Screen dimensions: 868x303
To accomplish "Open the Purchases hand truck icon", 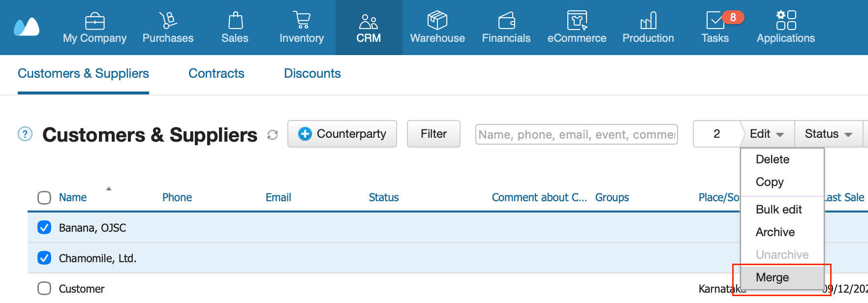I will (x=168, y=20).
